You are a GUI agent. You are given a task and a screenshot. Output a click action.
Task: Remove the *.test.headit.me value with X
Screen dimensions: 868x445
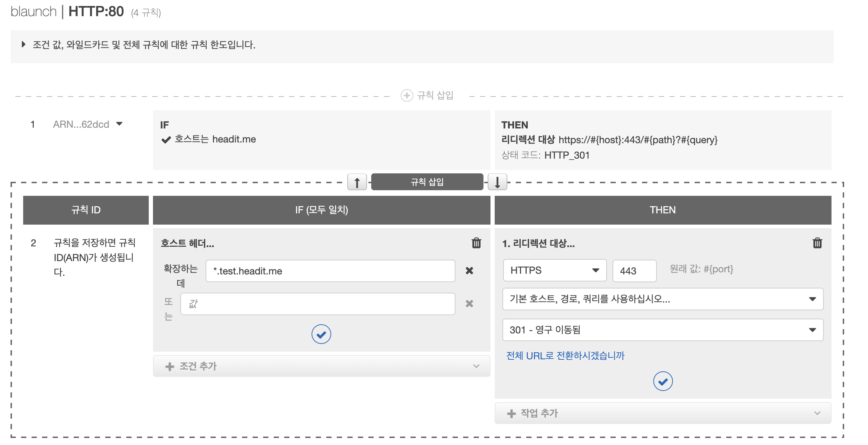tap(469, 271)
